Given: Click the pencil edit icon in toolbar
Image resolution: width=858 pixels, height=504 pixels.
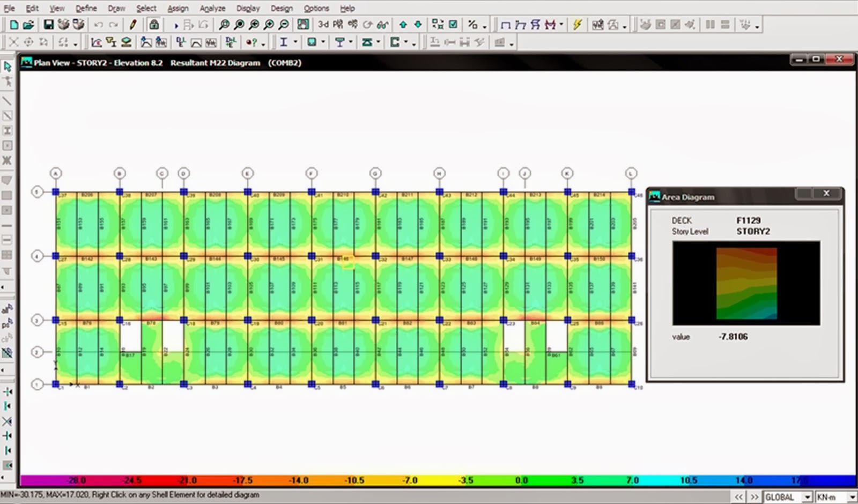Looking at the screenshot, I should point(133,25).
